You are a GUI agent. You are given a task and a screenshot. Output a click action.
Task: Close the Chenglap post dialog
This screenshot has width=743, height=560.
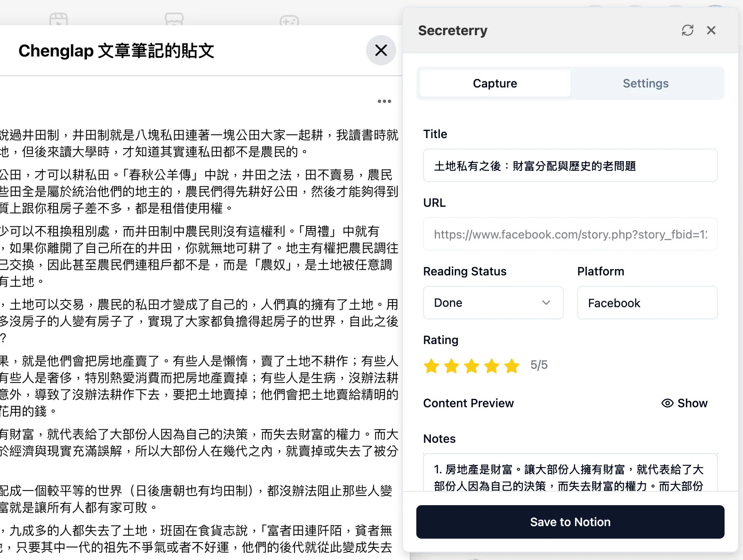point(380,50)
